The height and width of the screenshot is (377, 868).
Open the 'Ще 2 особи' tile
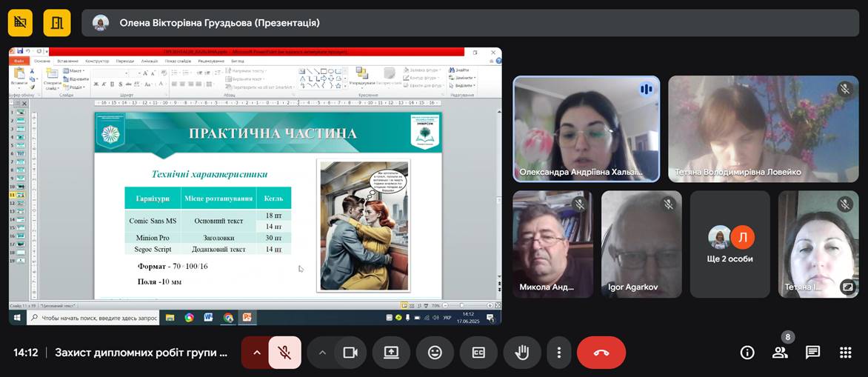click(730, 244)
